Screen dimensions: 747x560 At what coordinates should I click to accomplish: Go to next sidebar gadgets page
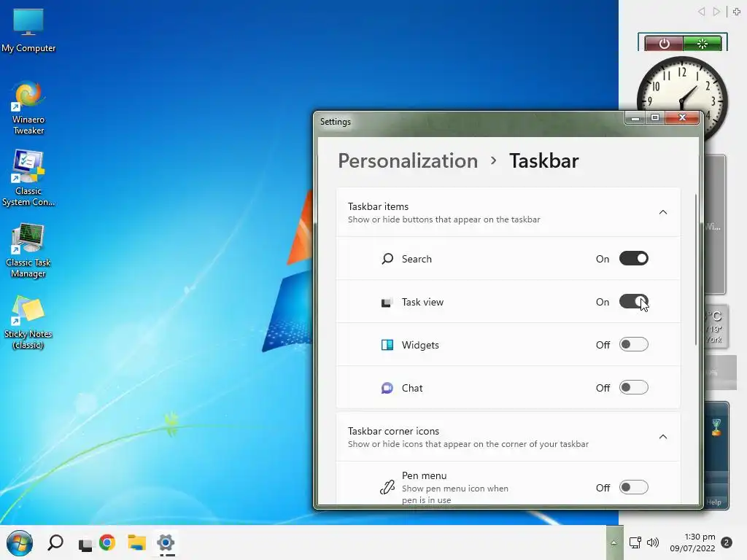pos(716,12)
